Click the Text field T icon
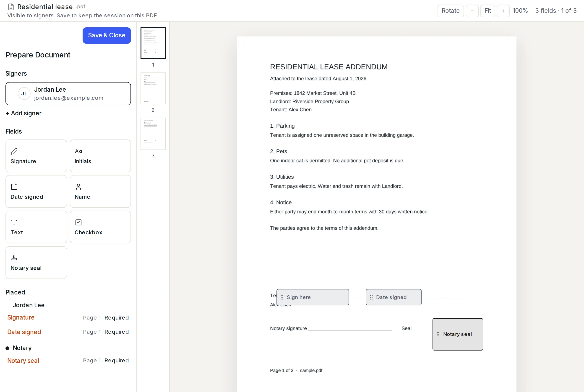The width and height of the screenshot is (584, 392). 14,222
